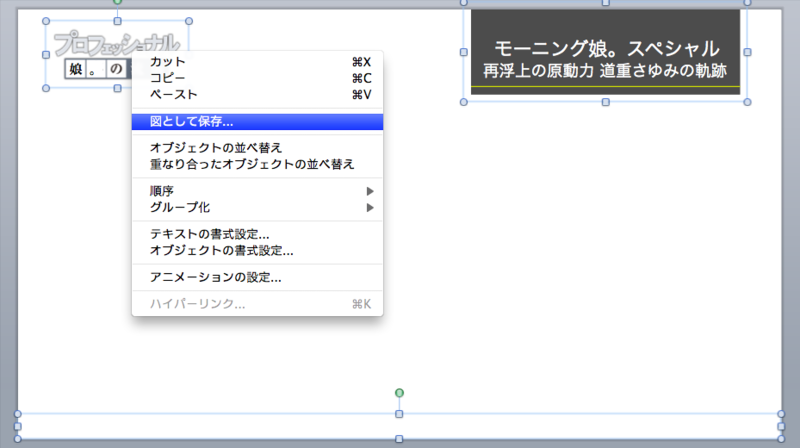
Task: Open テキストの書式設定... dialog
Action: pyautogui.click(x=257, y=234)
